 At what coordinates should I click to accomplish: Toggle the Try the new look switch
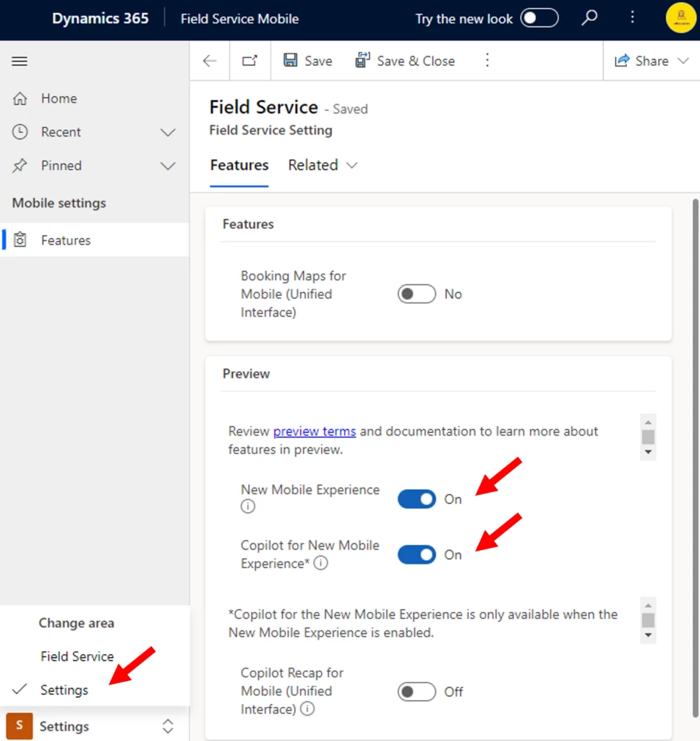coord(539,18)
